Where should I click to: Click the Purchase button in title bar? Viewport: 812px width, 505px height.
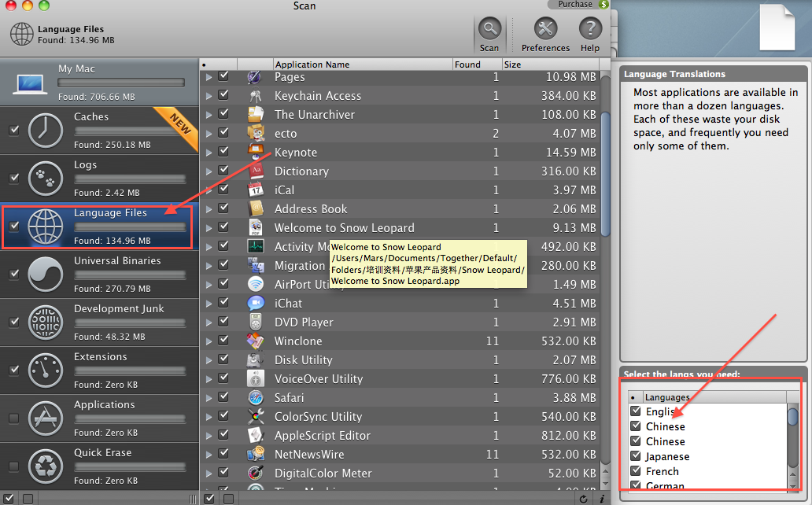[x=578, y=4]
